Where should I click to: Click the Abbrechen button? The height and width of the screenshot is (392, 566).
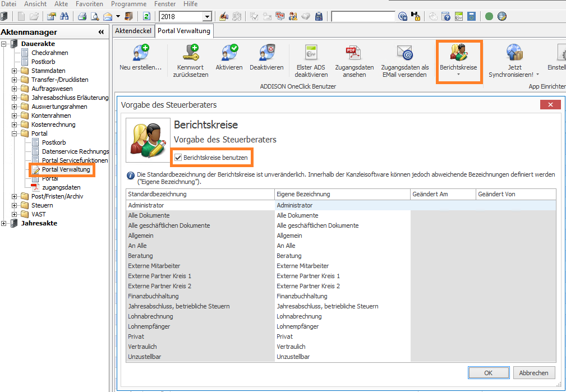click(x=533, y=373)
